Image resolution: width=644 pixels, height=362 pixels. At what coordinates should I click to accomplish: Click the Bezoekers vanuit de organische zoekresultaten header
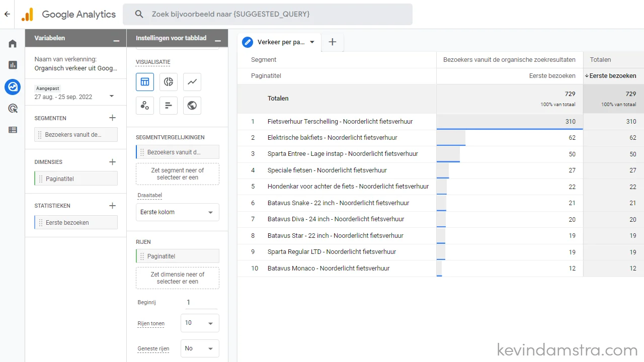click(x=509, y=59)
